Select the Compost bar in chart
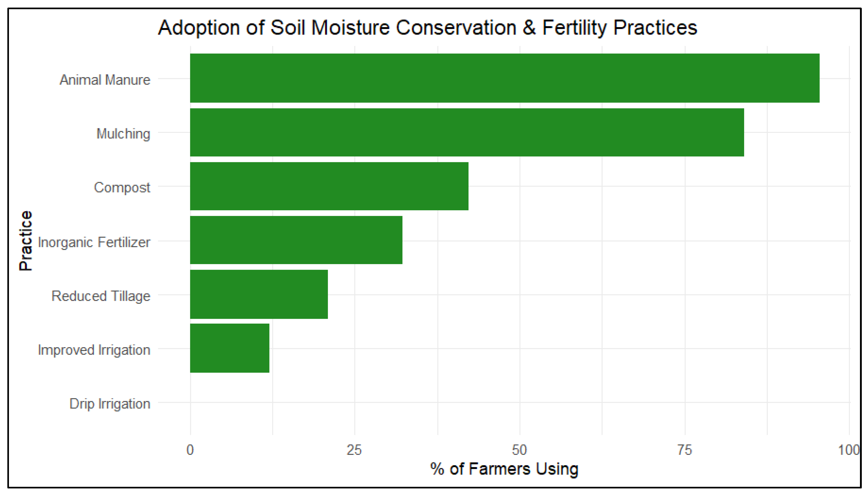Image resolution: width=868 pixels, height=496 pixels. [x=329, y=186]
